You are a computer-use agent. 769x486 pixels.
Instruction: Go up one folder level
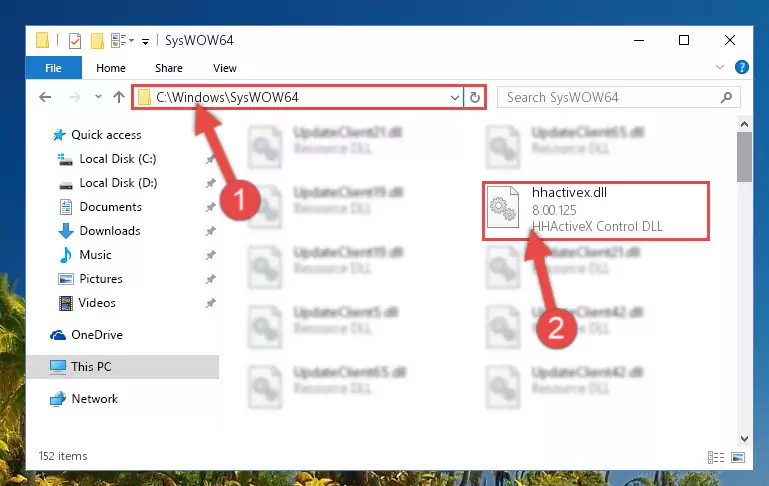coord(119,97)
